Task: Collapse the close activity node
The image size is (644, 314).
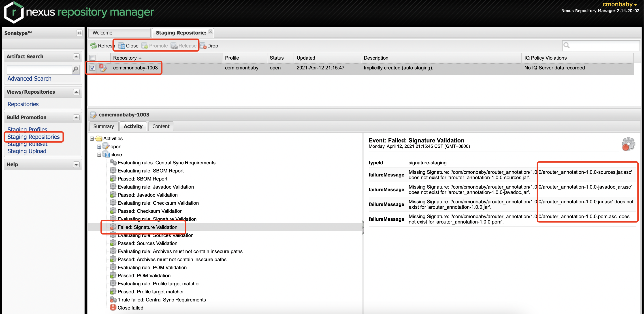Action: [x=99, y=155]
